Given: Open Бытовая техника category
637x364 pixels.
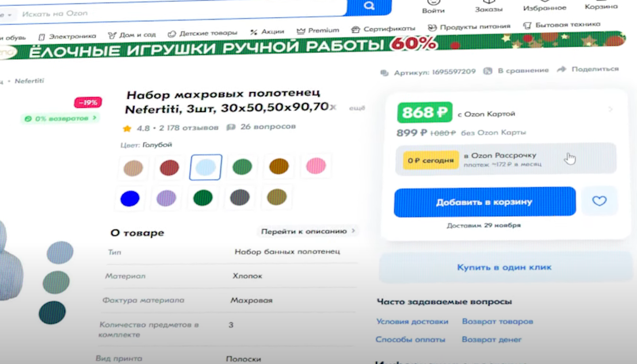Looking at the screenshot, I should coord(562,25).
